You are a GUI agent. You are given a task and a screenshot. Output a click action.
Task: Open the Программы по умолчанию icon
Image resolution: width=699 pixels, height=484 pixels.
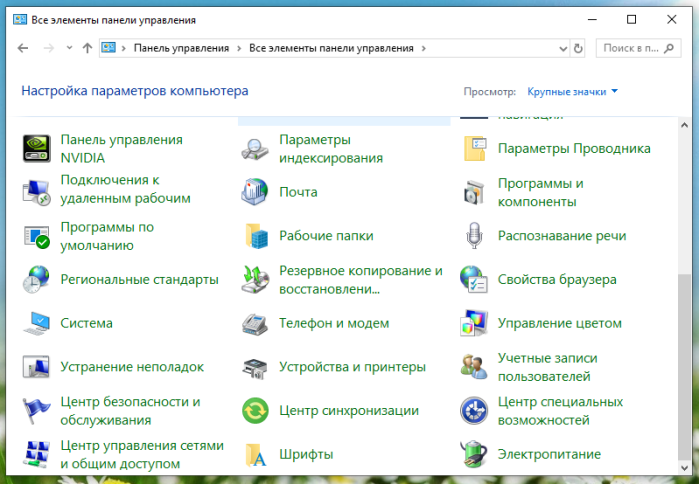tap(37, 236)
